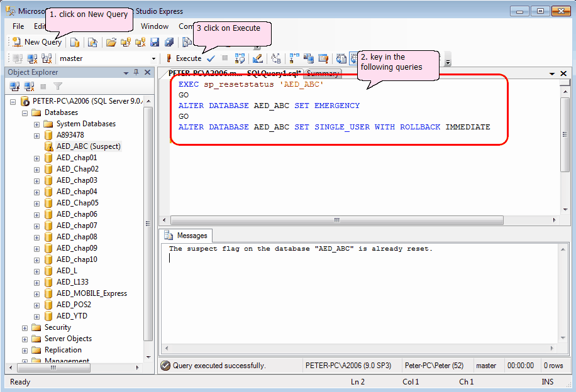Click Include Client Statistics icon
The image size is (576, 392).
(309, 58)
